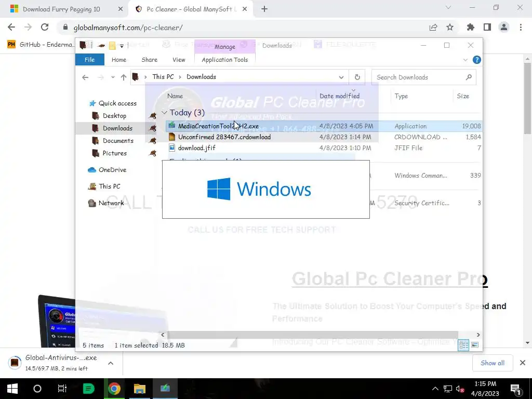This screenshot has width=532, height=399.
Task: Open File menu in Explorer
Action: click(x=89, y=60)
